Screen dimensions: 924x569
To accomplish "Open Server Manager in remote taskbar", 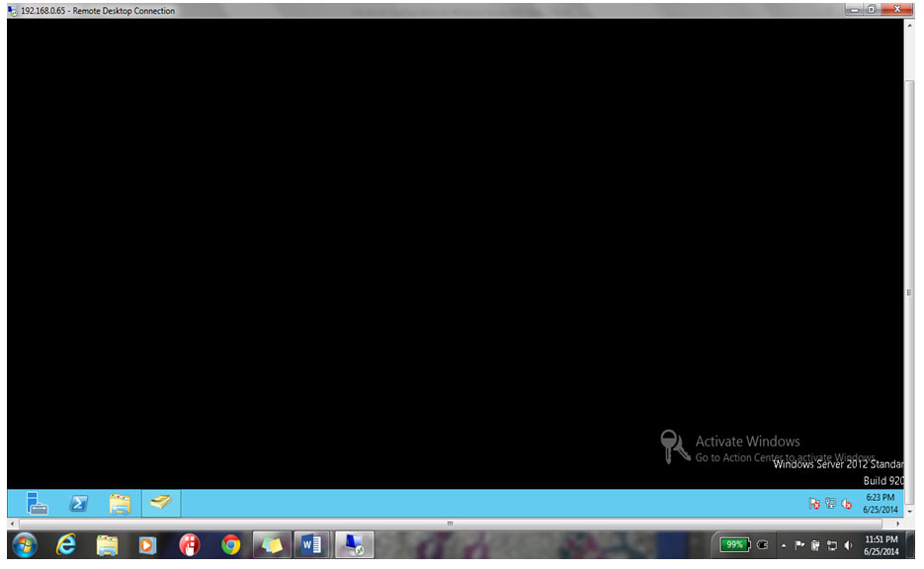I will (38, 503).
